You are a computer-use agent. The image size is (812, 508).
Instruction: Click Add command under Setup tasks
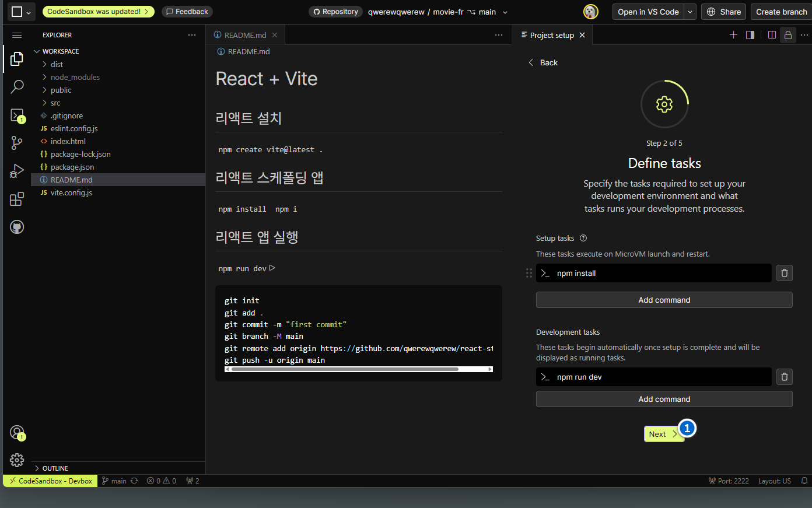(x=664, y=300)
